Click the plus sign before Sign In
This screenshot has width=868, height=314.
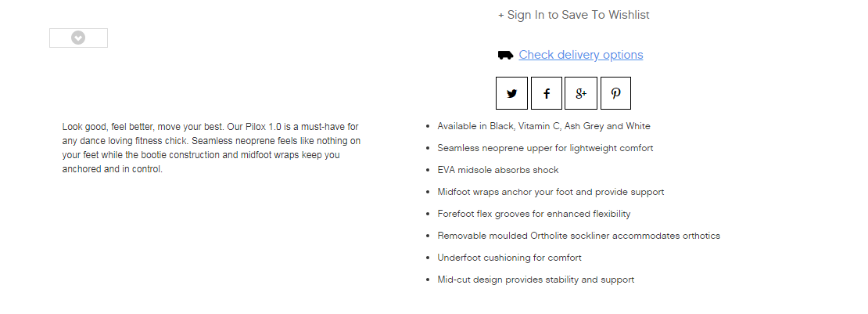(501, 16)
